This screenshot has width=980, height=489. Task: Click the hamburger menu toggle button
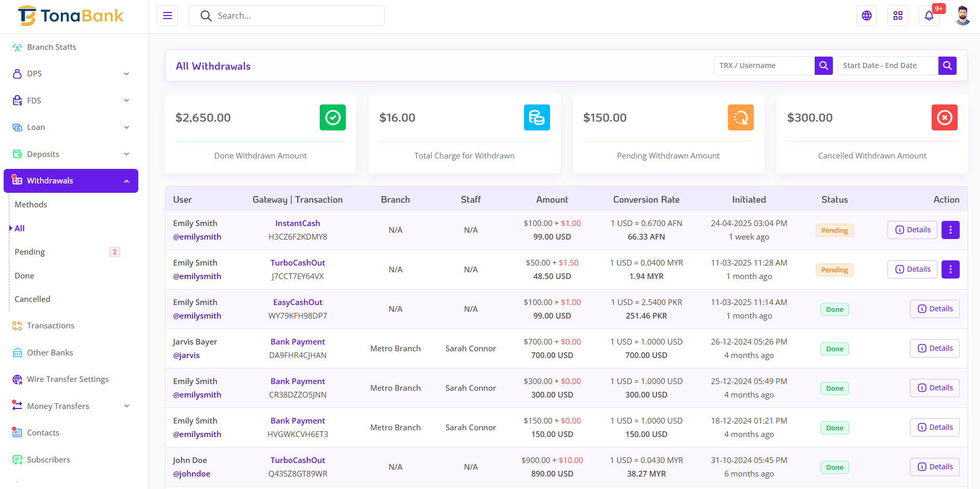(167, 16)
